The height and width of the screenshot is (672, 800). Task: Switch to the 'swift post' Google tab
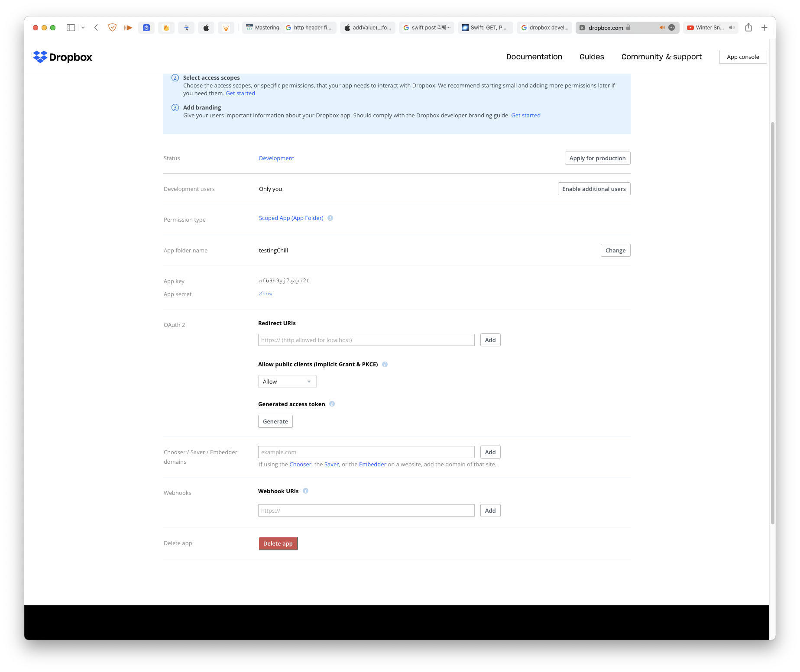427,28
